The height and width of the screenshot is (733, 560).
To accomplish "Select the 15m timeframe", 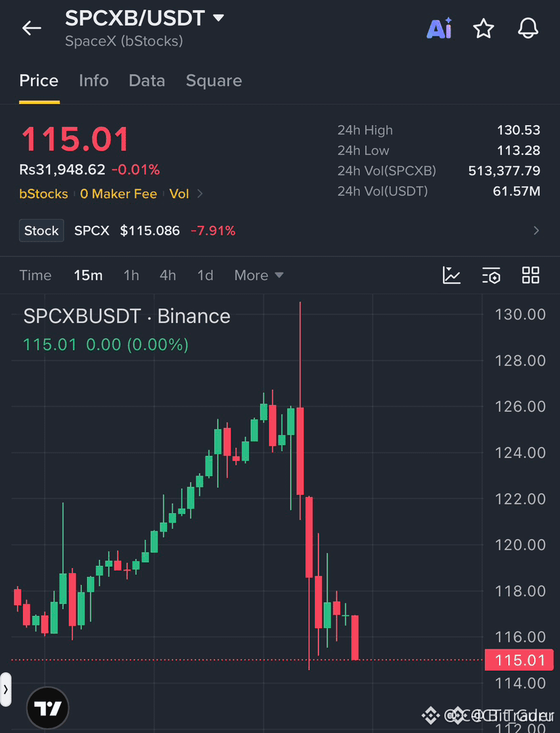I will click(x=88, y=275).
